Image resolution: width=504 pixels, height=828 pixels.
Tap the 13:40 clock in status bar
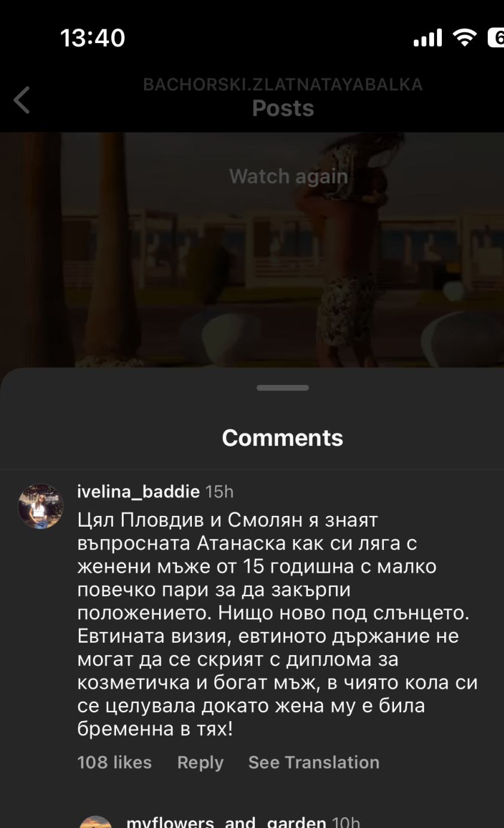pyautogui.click(x=93, y=38)
